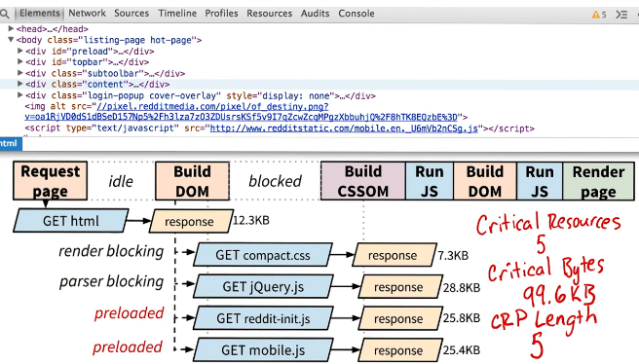639x364 pixels.
Task: Open the Console tab
Action: point(357,13)
